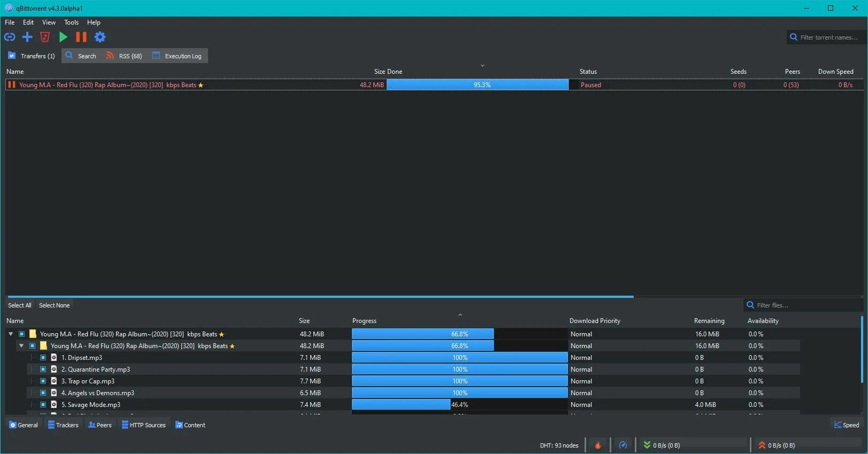Show the Speed graph tab

[847, 425]
